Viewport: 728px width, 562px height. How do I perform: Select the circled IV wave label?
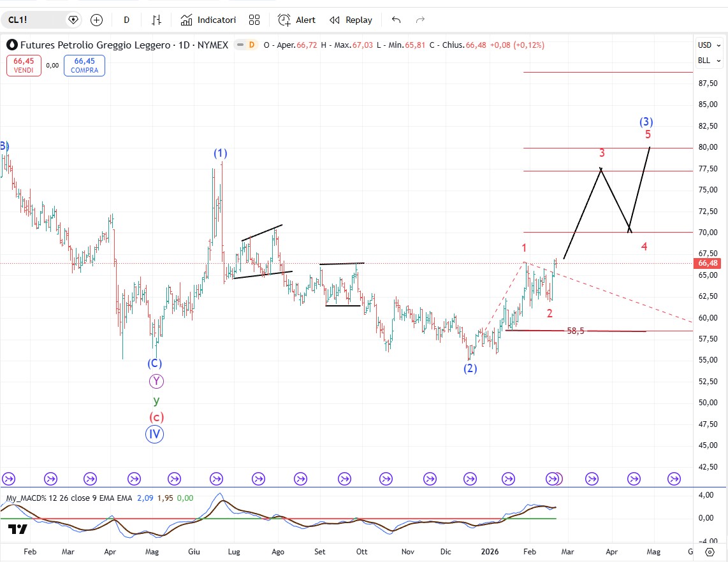point(155,435)
